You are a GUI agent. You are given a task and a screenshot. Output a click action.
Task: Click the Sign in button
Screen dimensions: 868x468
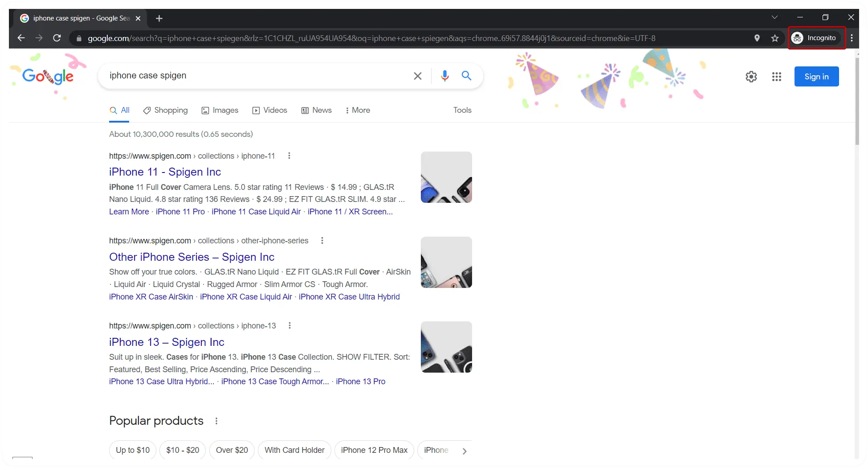tap(816, 77)
